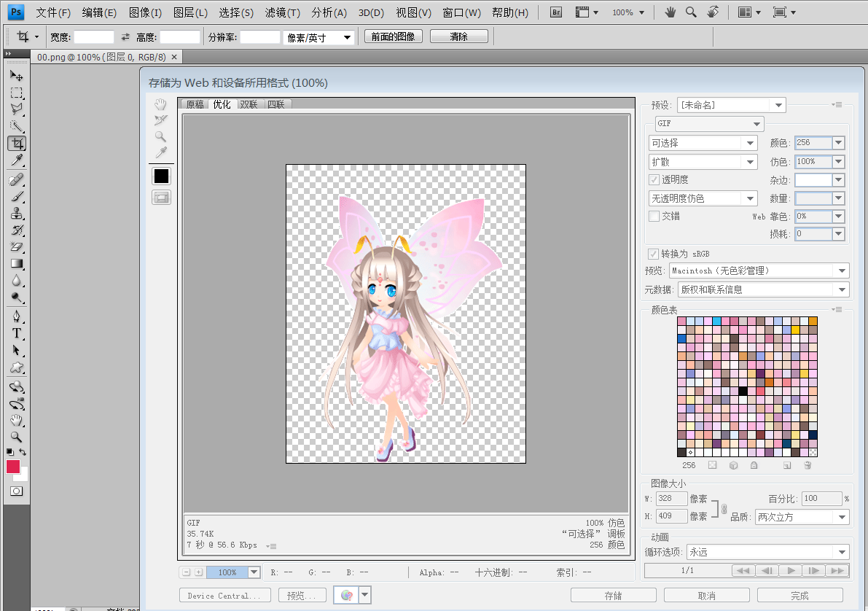868x611 pixels.
Task: Swap the crop width and height values
Action: point(125,37)
